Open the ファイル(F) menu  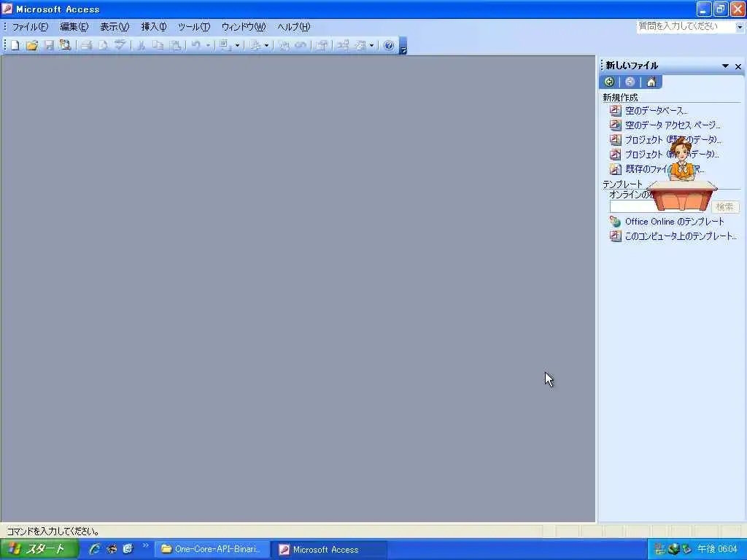coord(30,27)
